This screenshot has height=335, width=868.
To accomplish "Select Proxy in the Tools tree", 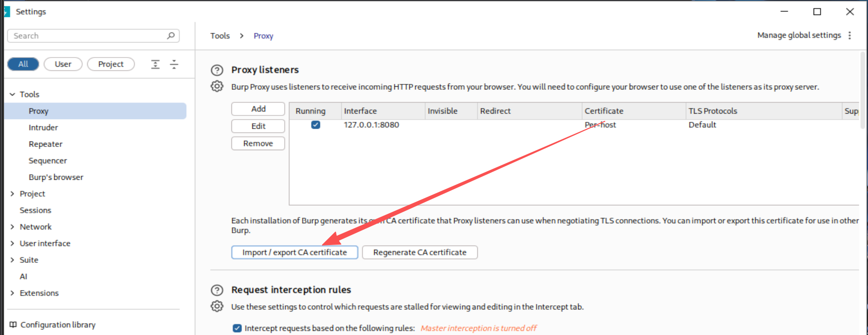I will [95, 111].
